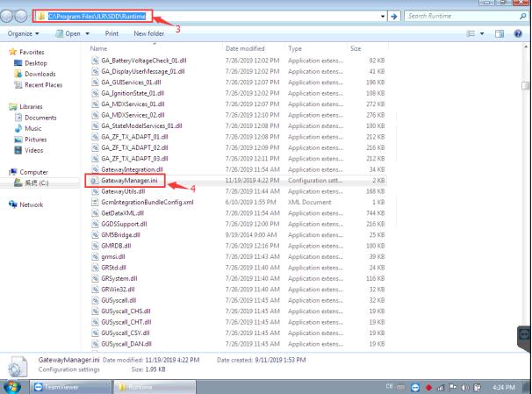This screenshot has height=394, width=532.
Task: Select GcmIntegrationBundleConfig.xml file icon
Action: pos(95,202)
